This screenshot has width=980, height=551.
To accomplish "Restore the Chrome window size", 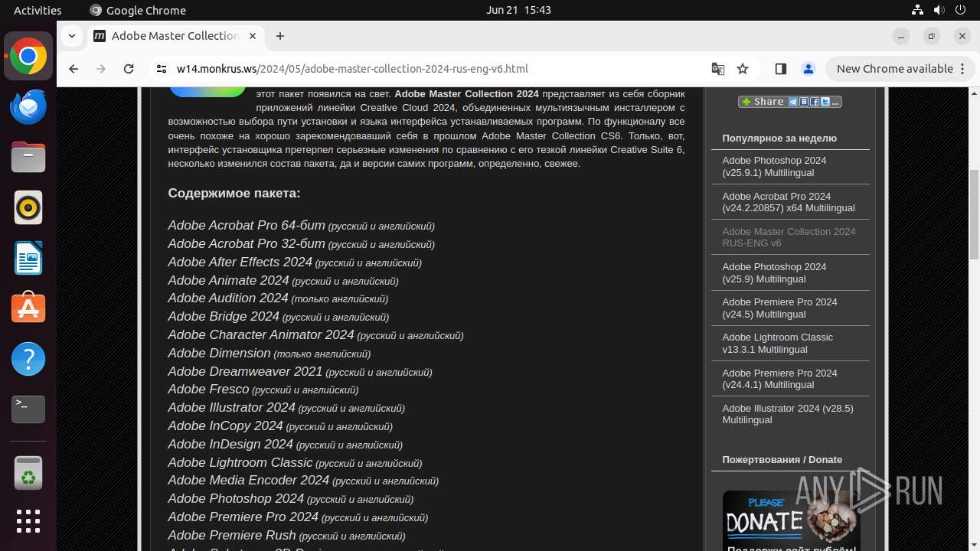I will click(x=932, y=36).
